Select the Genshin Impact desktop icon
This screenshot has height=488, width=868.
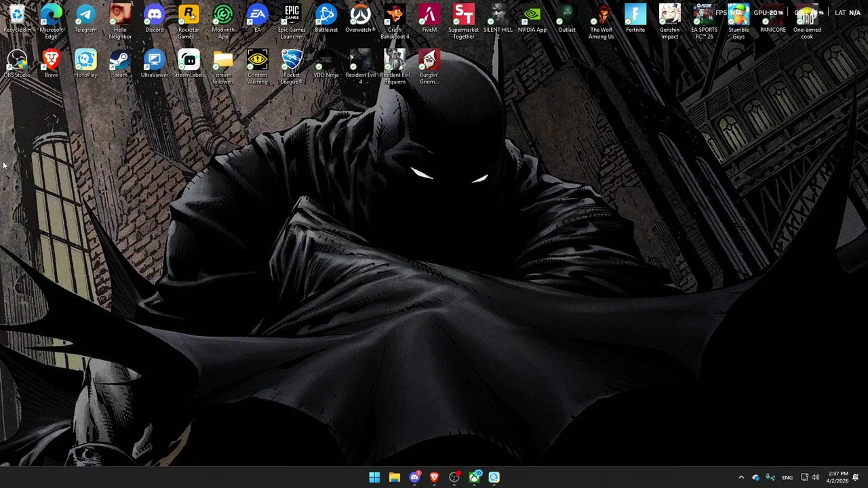(x=670, y=22)
